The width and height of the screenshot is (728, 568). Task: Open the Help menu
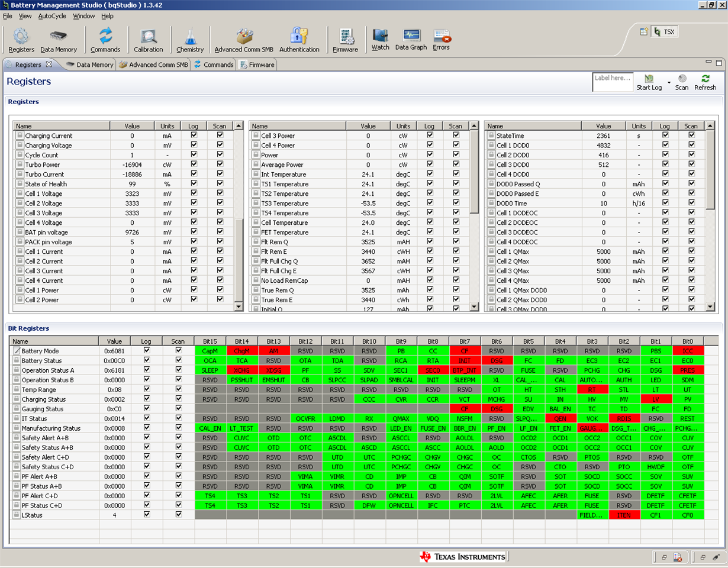[107, 16]
